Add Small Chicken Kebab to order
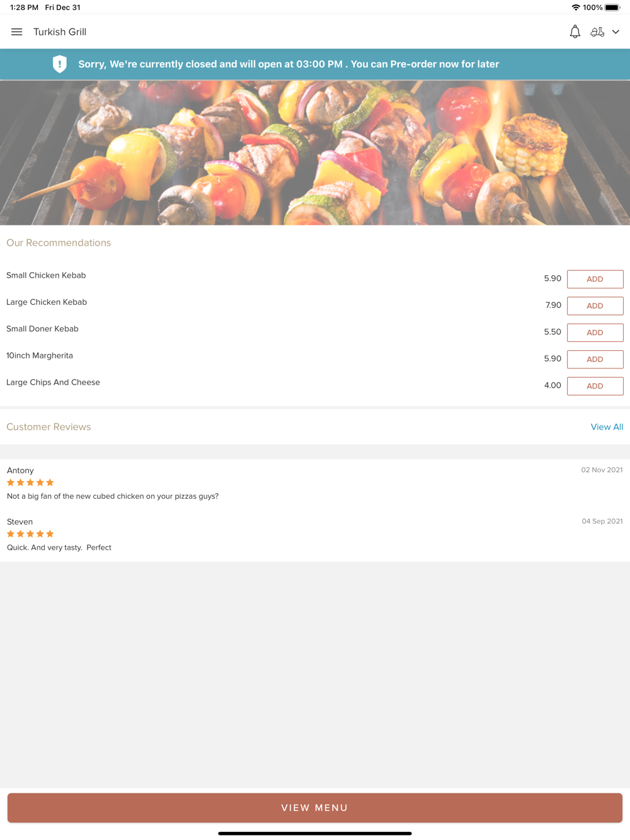Screen dimensions: 630x840 [x=595, y=279]
